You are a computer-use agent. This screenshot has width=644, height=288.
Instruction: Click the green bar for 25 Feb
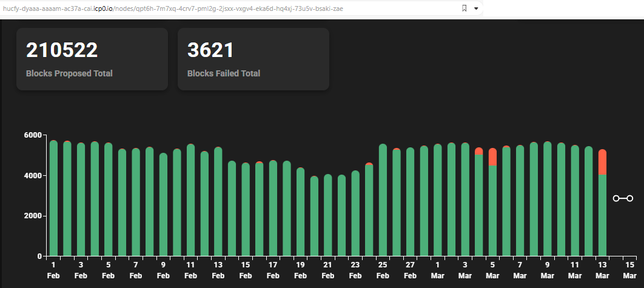click(383, 200)
